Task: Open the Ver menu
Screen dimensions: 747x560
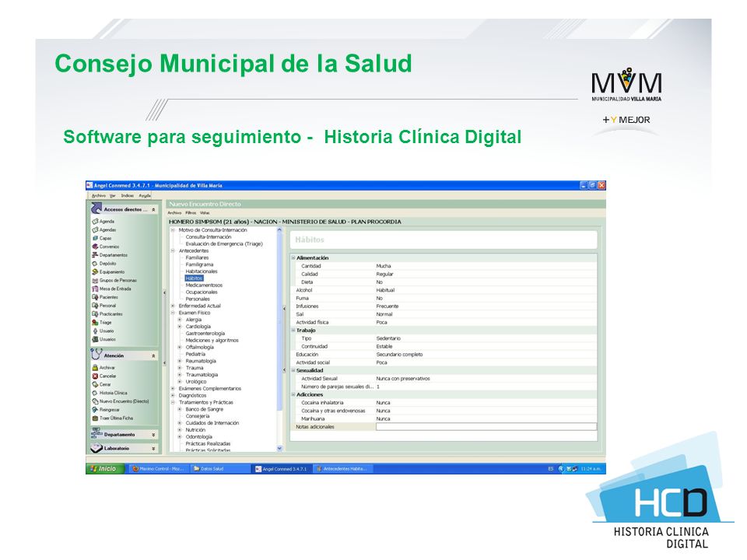Action: click(x=113, y=196)
